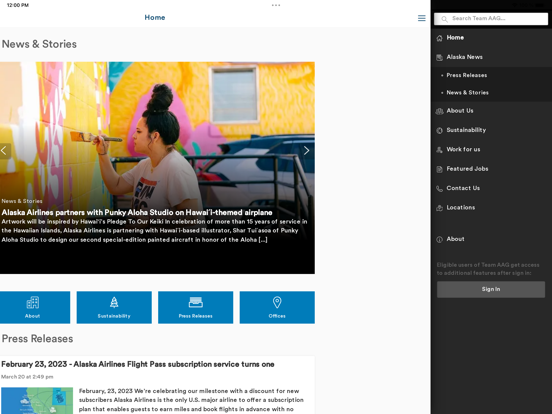The width and height of the screenshot is (552, 414).
Task: Click the Home page title
Action: pos(155,18)
